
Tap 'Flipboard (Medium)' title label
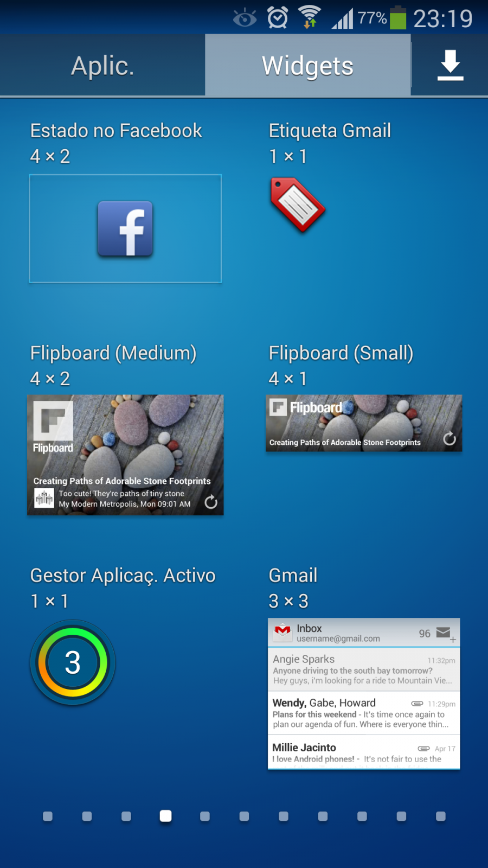click(x=113, y=353)
